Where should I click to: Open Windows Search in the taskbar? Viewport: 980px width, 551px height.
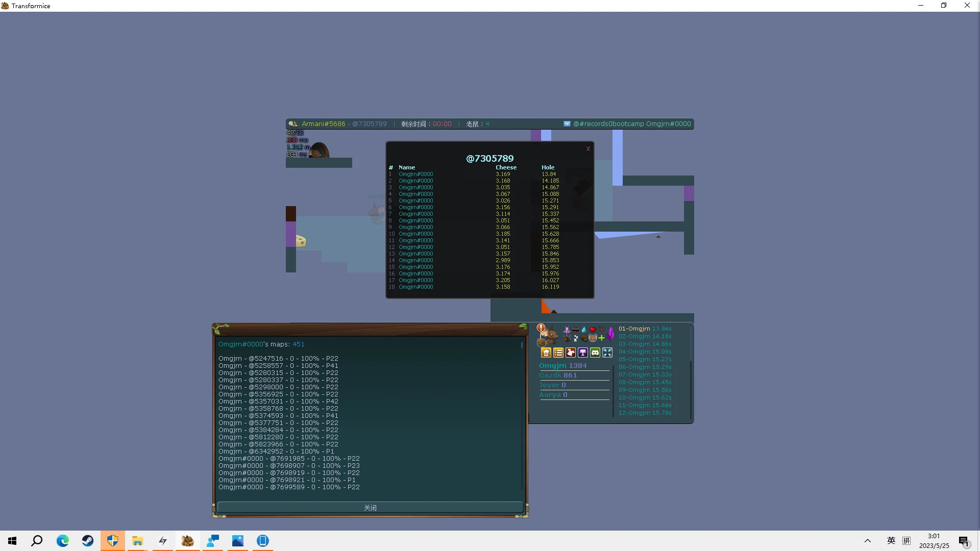37,541
